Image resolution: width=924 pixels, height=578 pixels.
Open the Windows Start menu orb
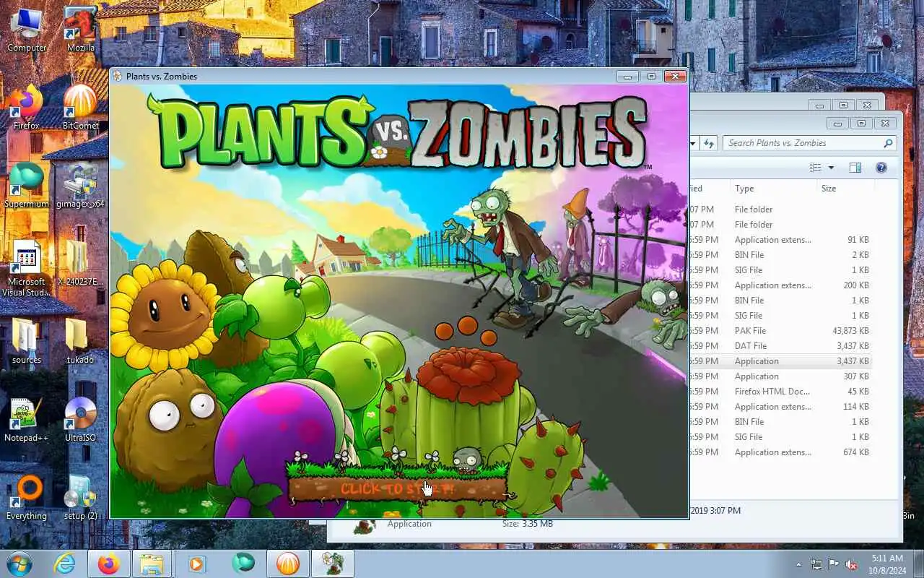19,564
